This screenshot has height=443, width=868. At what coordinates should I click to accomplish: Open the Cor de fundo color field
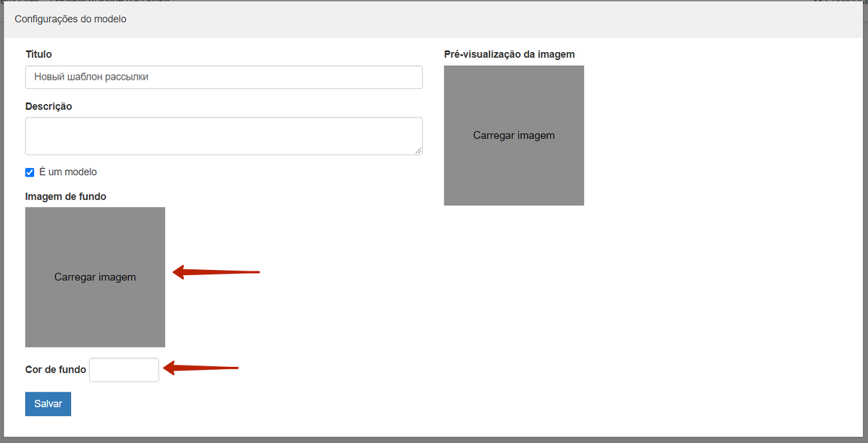click(124, 370)
